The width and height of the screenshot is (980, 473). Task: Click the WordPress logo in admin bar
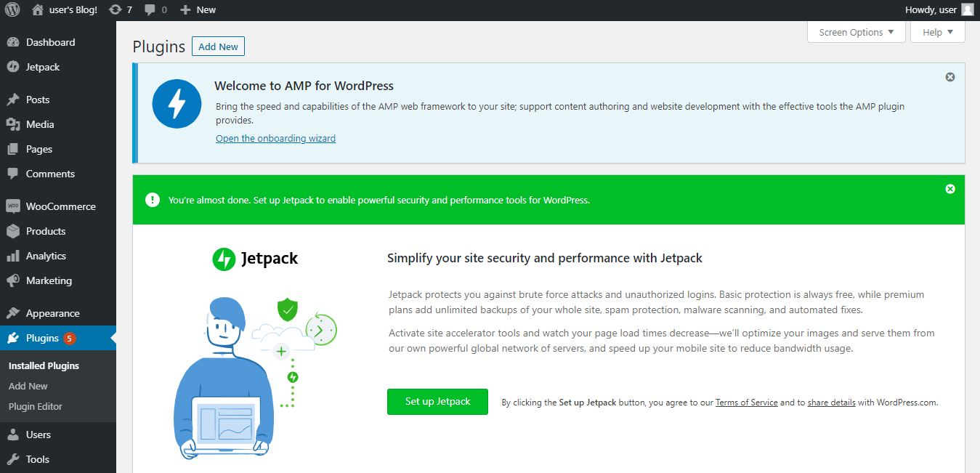(12, 10)
